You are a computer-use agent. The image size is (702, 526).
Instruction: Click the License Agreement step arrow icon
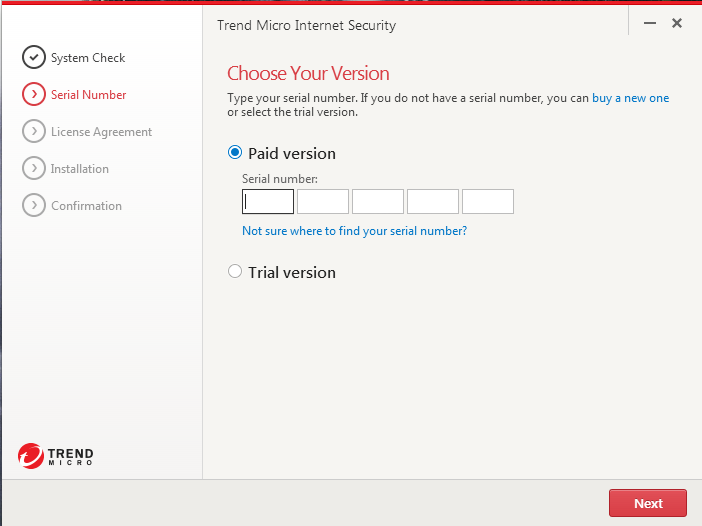click(34, 131)
